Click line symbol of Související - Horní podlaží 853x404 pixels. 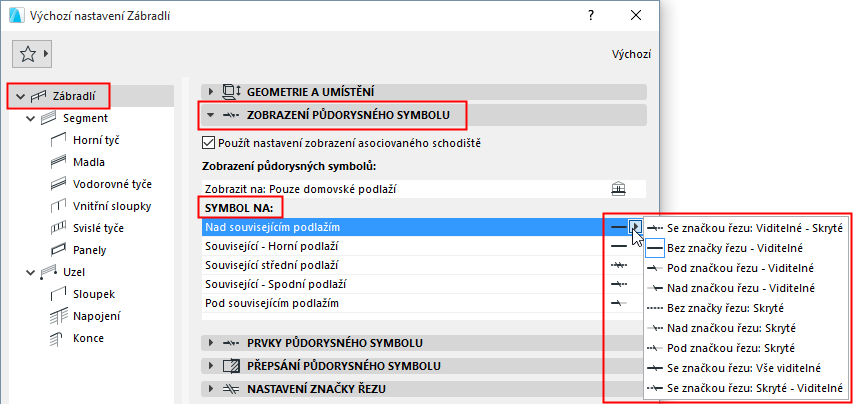(619, 246)
